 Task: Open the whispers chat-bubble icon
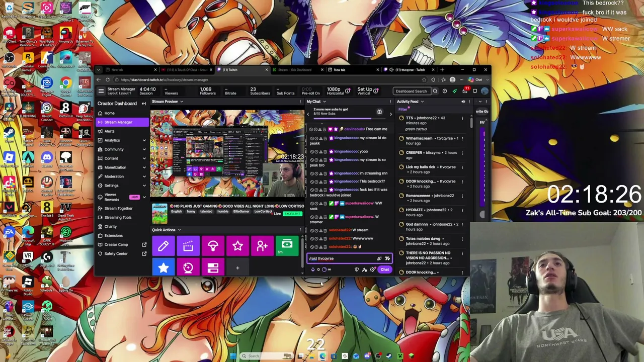[x=475, y=91]
